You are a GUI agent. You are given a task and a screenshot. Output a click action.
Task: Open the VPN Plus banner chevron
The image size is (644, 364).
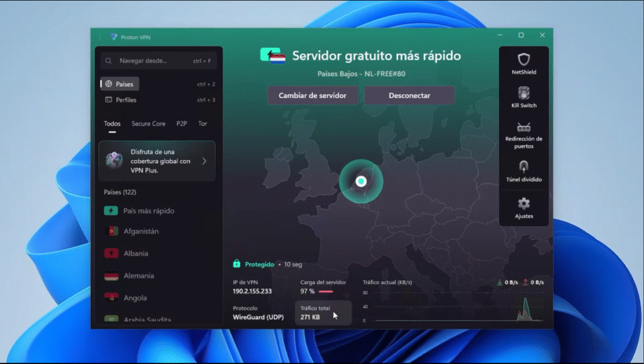coord(204,161)
